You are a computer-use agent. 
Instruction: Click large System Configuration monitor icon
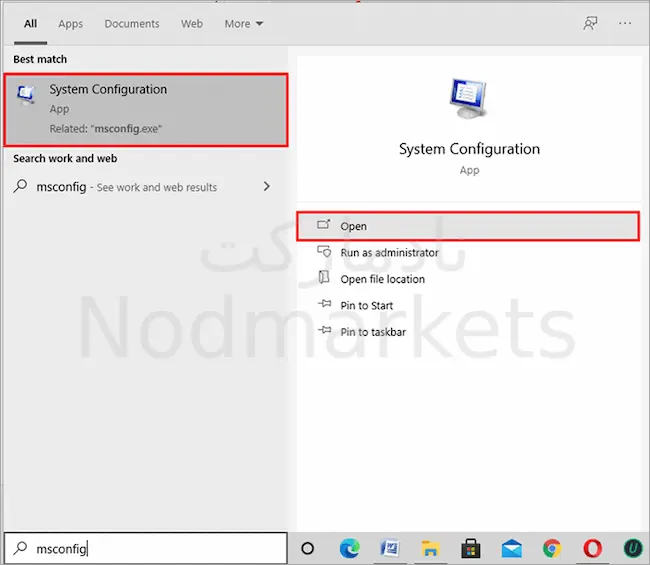469,98
